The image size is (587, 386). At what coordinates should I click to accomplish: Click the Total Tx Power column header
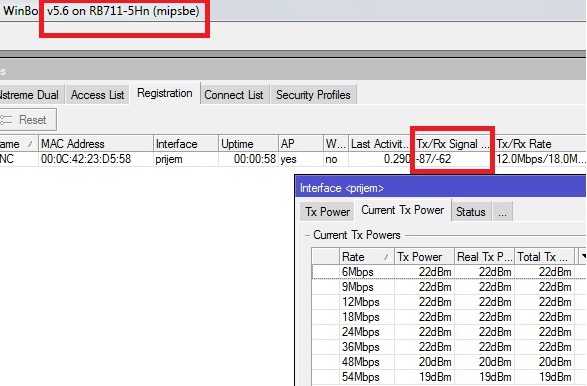(544, 257)
